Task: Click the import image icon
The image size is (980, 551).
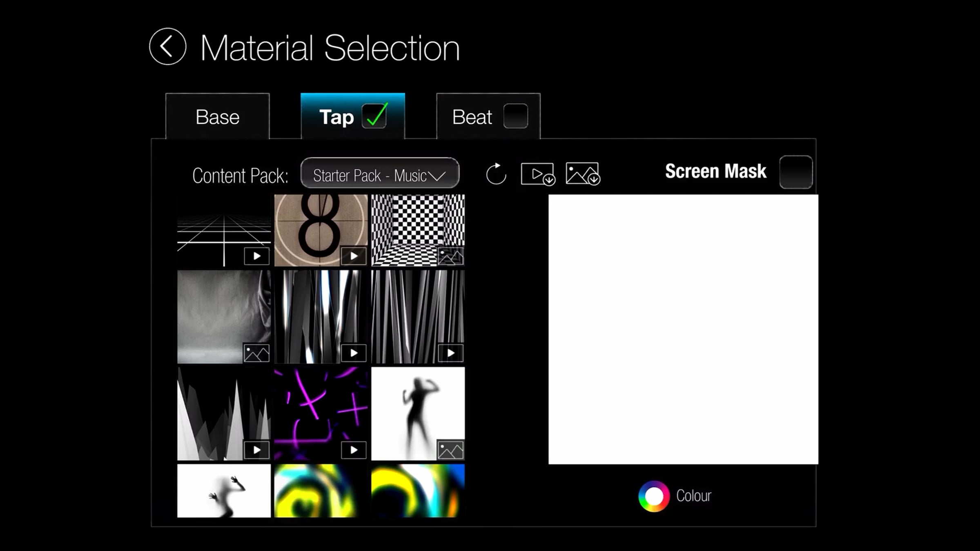Action: click(x=583, y=174)
